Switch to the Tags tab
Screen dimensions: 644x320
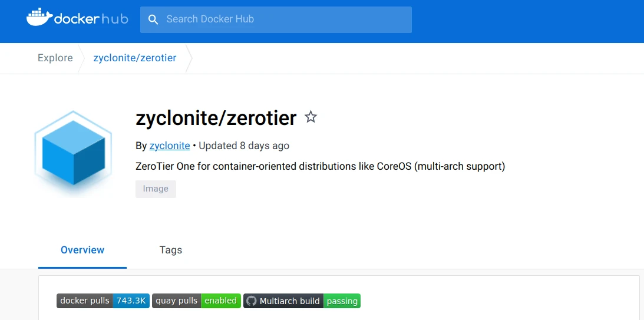pos(171,250)
